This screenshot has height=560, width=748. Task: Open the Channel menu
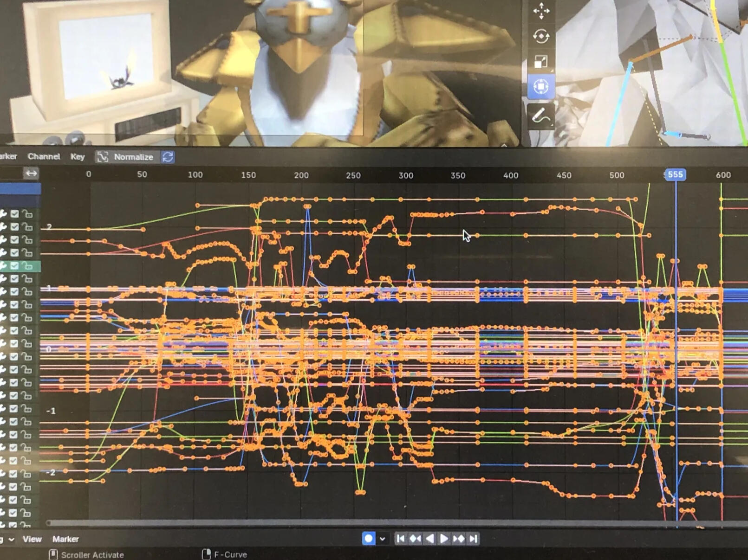point(44,156)
